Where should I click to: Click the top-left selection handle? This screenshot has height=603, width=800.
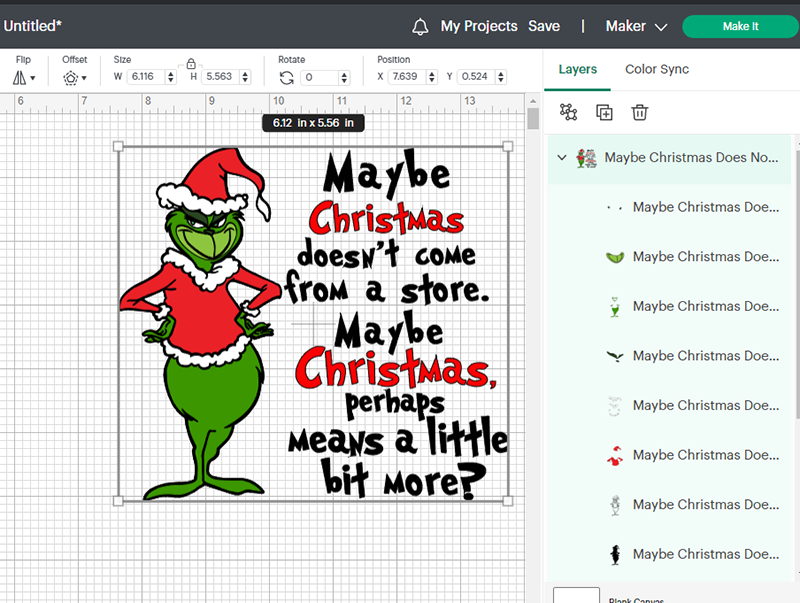pos(118,146)
